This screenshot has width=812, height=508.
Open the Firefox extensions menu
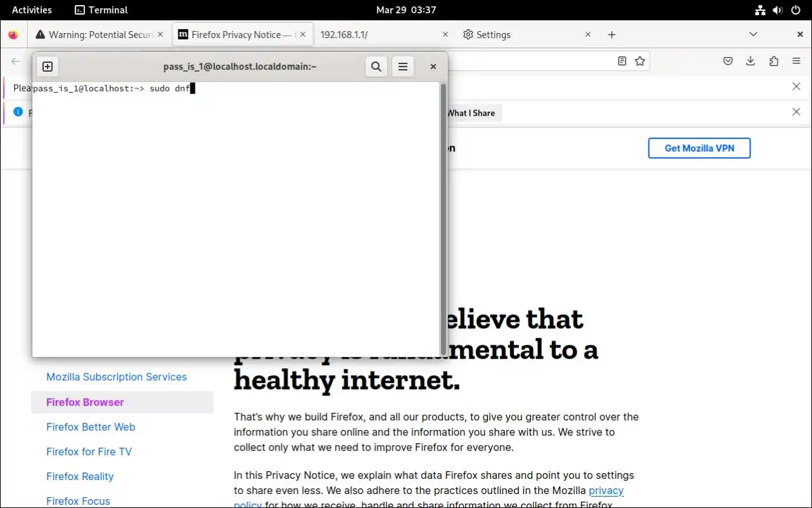[773, 61]
